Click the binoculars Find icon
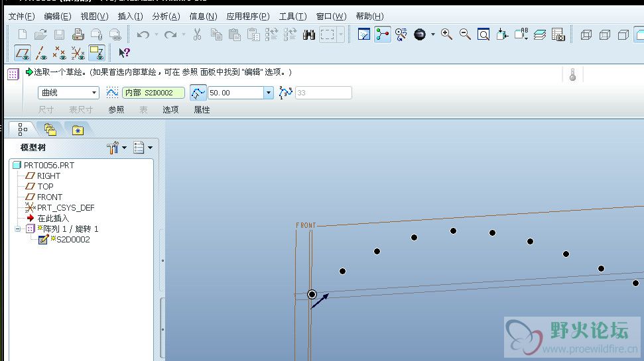This screenshot has width=644, height=361. click(309, 34)
